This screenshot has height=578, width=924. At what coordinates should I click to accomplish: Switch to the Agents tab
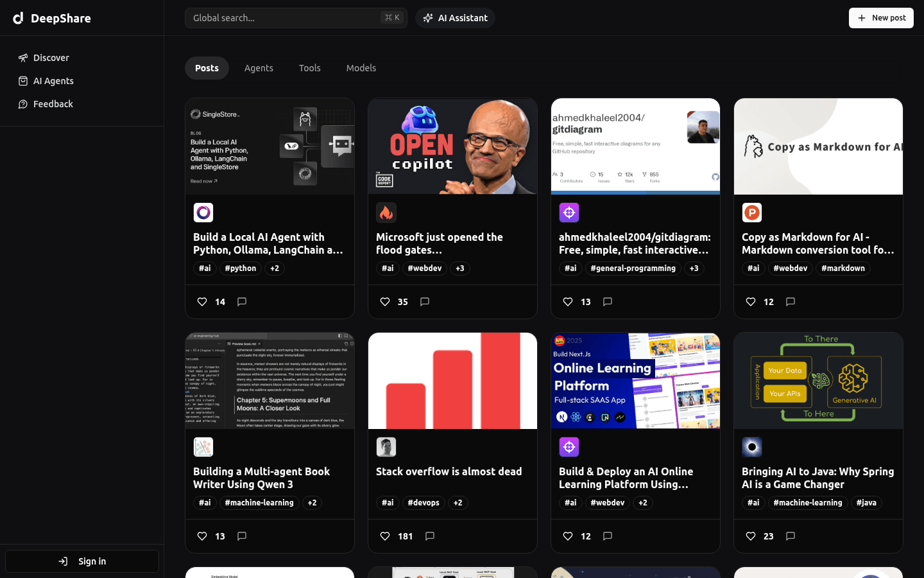pyautogui.click(x=259, y=68)
